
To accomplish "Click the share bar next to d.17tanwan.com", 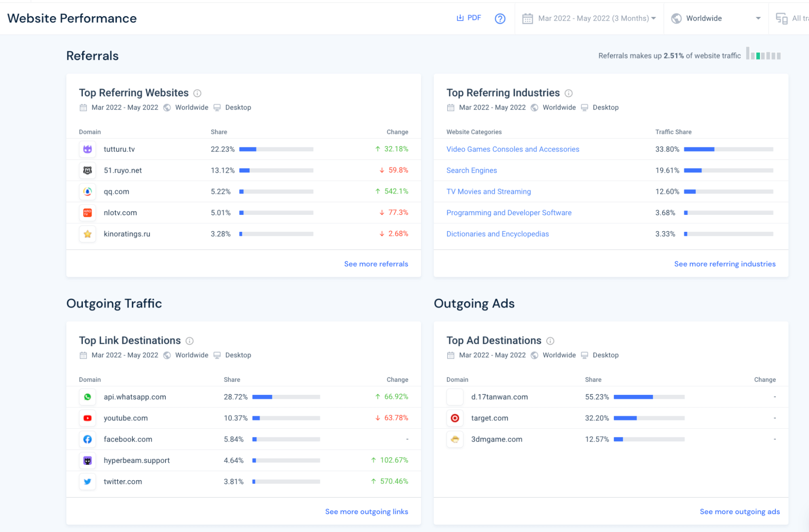I will coord(649,397).
